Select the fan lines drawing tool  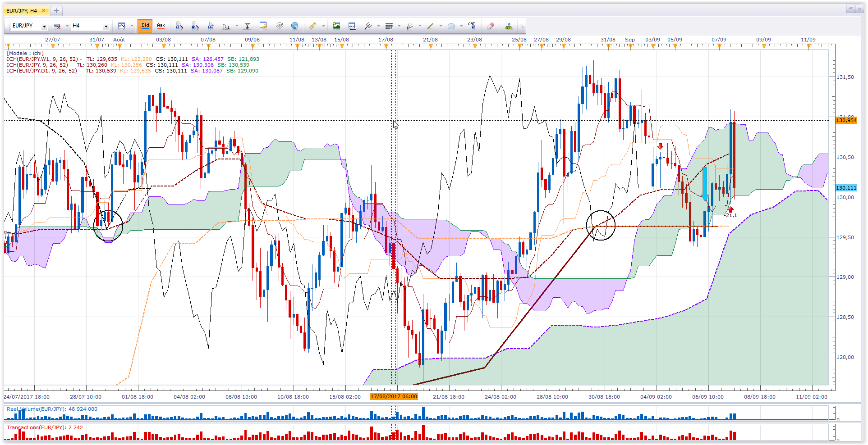point(410,26)
